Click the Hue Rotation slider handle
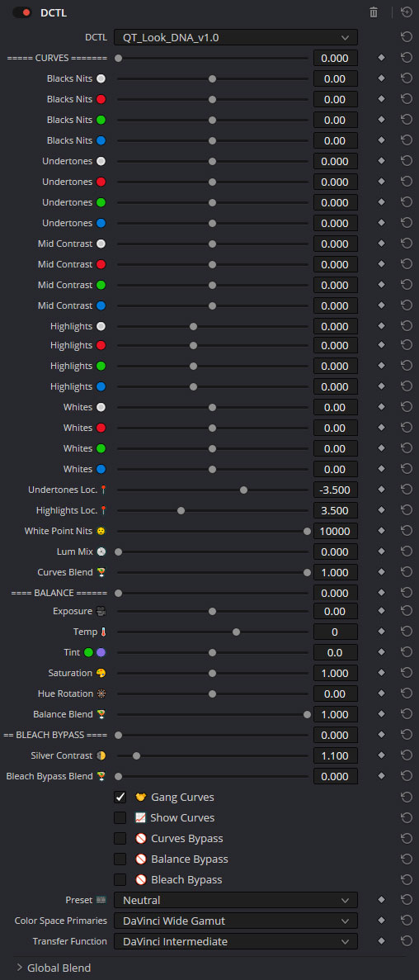The height and width of the screenshot is (980, 419). click(212, 694)
